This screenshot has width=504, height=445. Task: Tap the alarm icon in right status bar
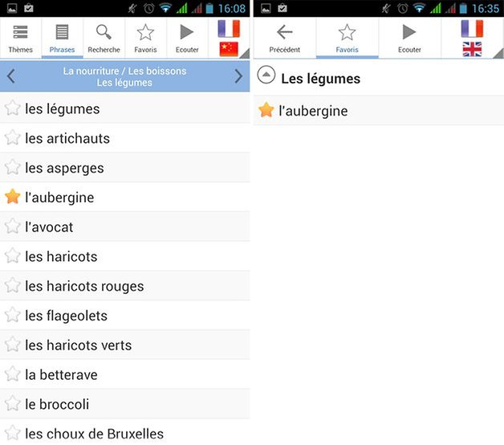(x=402, y=8)
